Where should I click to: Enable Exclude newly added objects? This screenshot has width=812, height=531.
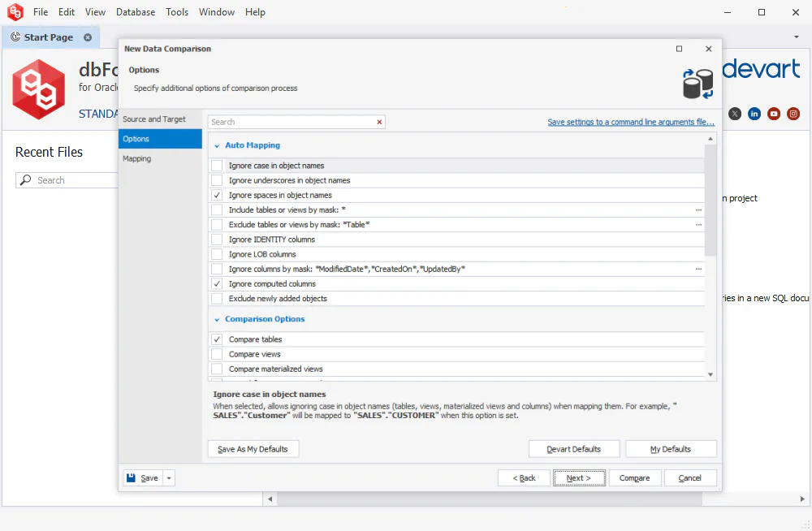tap(217, 299)
